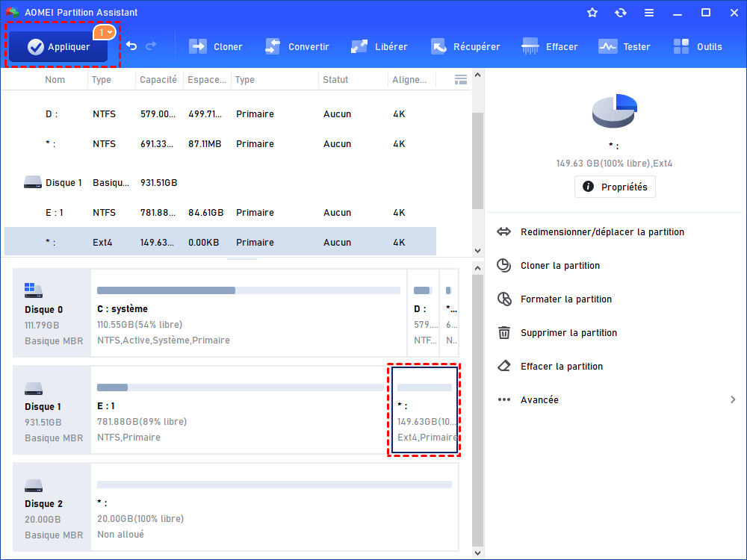The width and height of the screenshot is (747, 560).
Task: Click scroll down arrow of partition list
Action: 478,250
